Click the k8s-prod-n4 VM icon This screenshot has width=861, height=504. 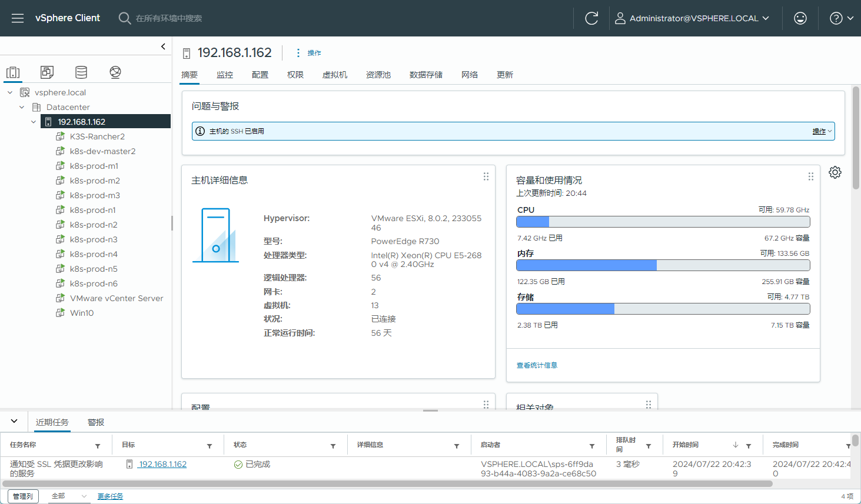coord(60,254)
